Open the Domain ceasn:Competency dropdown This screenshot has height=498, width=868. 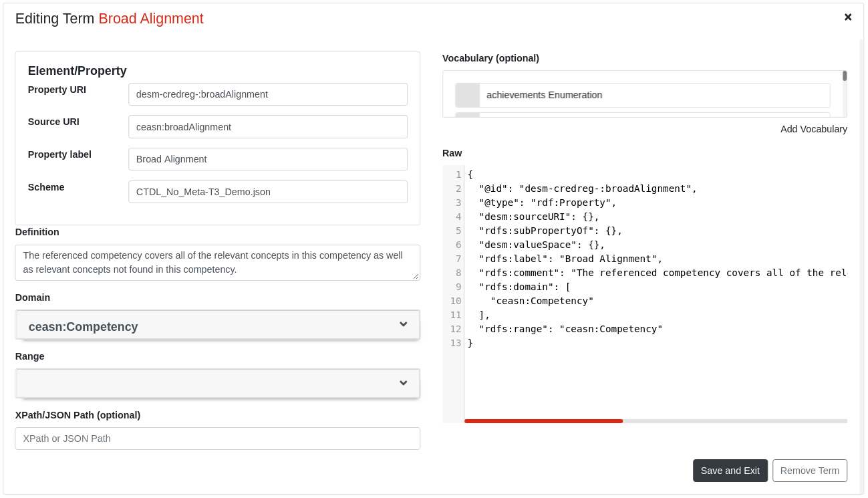click(217, 326)
